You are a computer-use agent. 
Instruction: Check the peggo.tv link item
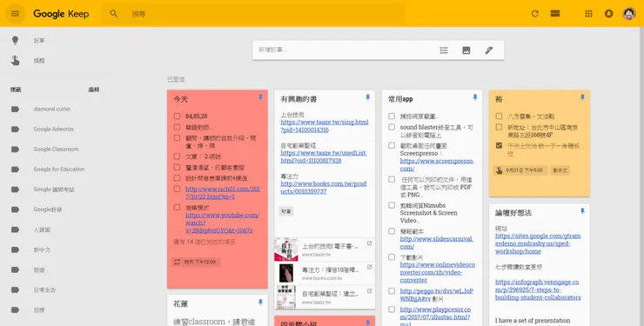click(x=392, y=290)
